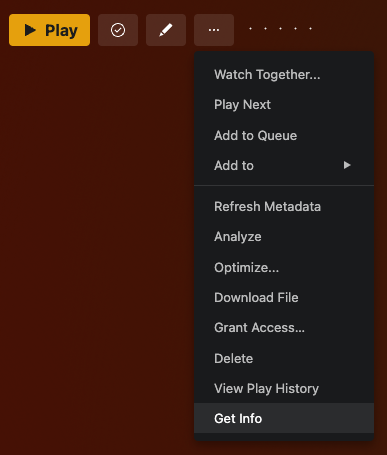Open View Play History
The image size is (387, 455).
coord(284,389)
